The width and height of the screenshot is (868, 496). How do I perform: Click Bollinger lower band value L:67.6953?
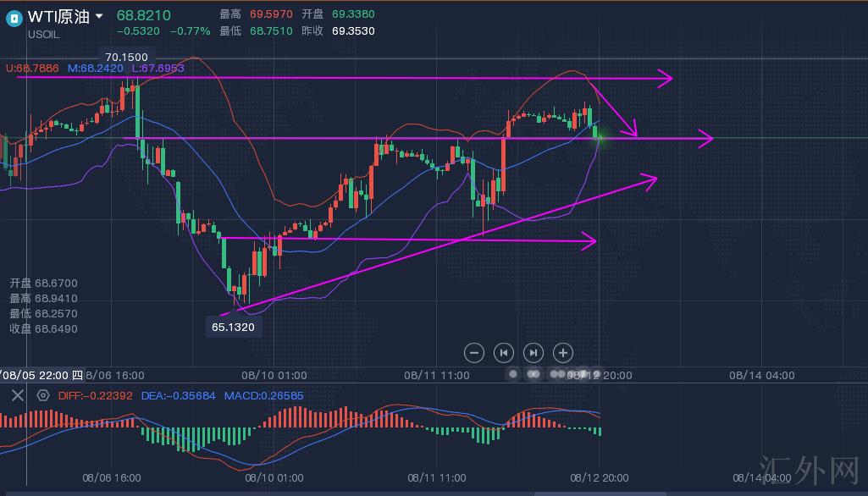158,68
